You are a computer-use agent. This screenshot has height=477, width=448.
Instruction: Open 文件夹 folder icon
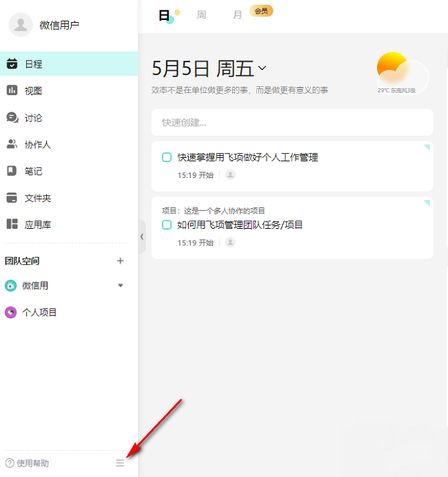click(12, 198)
